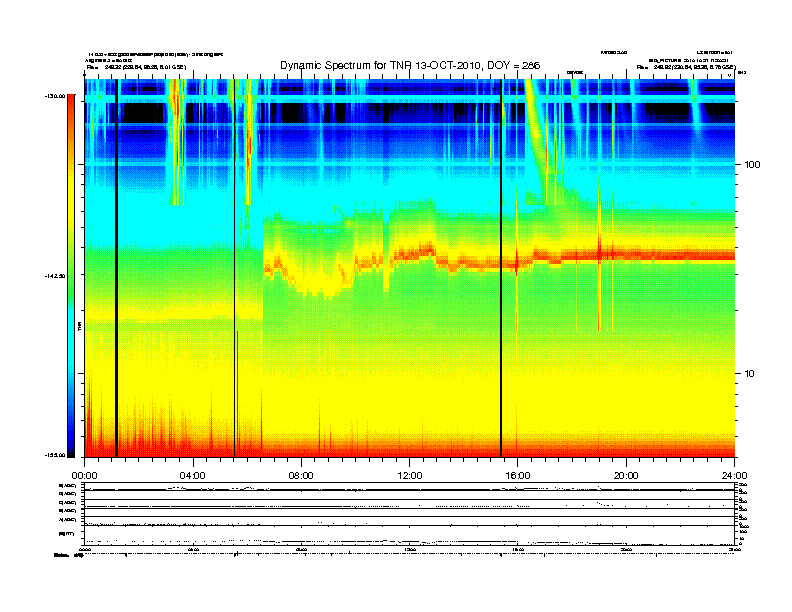Click the topmost data strip below the spectrogram
Image resolution: width=792 pixels, height=612 pixels.
click(x=410, y=487)
